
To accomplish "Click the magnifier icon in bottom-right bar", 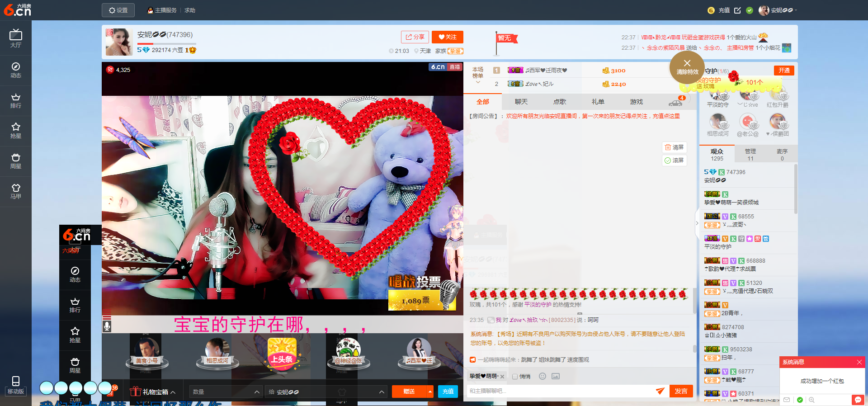I will 811,400.
